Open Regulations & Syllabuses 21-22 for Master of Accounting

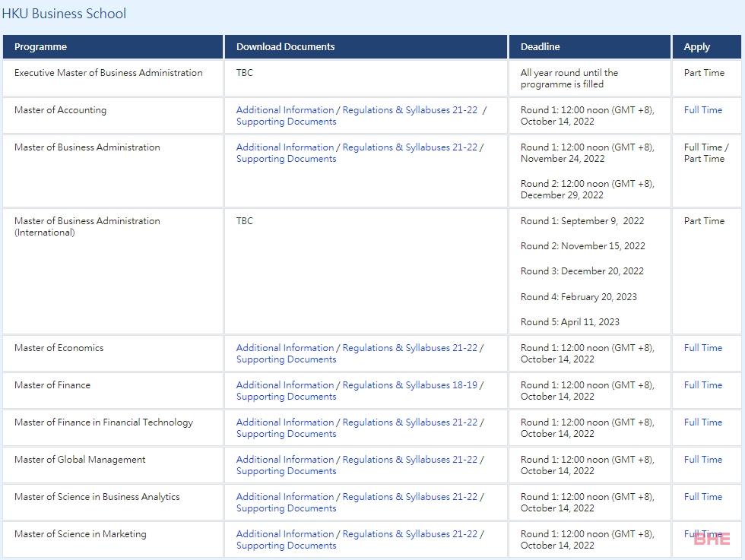410,109
